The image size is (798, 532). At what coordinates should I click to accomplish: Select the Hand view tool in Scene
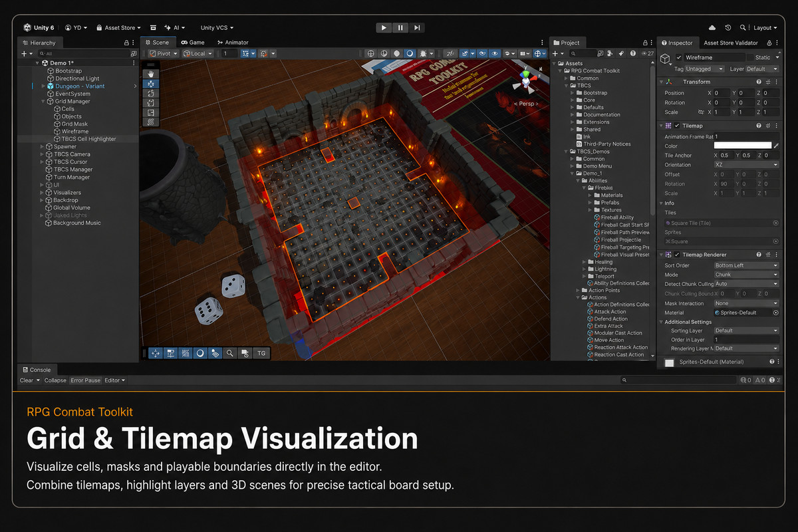point(151,74)
